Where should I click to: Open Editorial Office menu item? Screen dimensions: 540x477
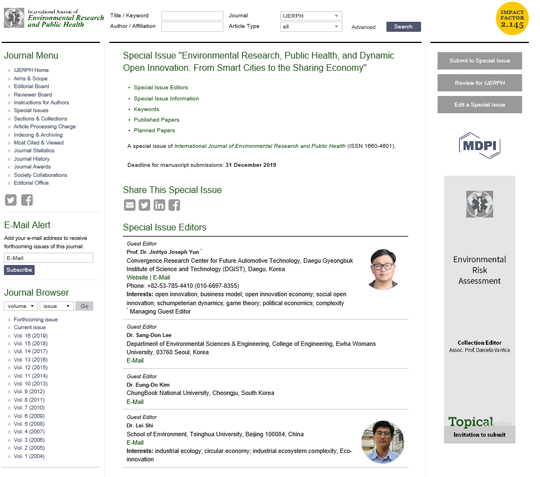click(31, 183)
